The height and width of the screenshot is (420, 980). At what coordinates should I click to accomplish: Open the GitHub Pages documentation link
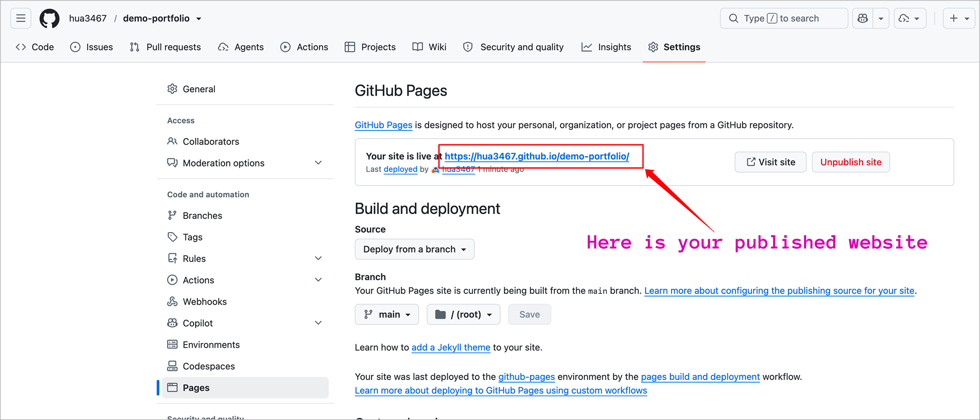coord(384,125)
